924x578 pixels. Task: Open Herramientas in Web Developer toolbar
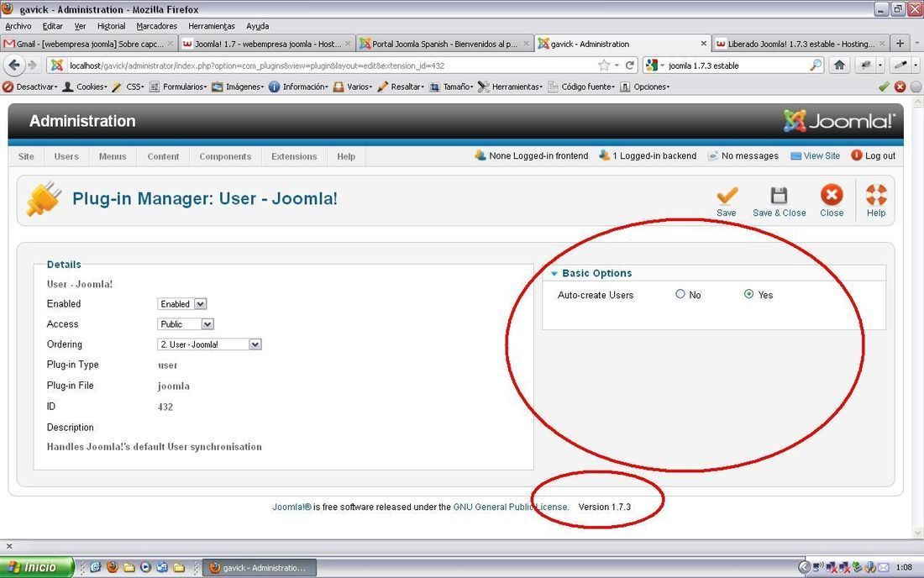tap(511, 87)
